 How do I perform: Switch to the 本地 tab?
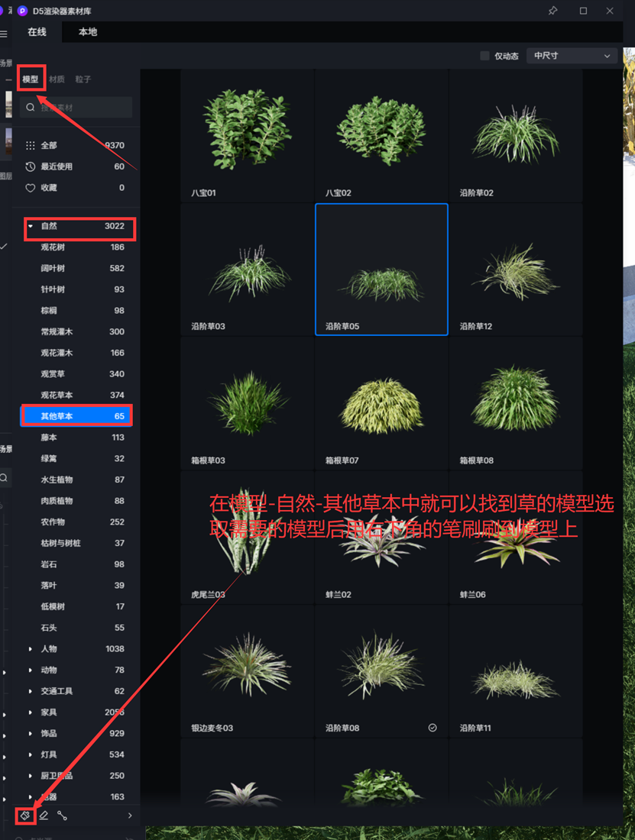(x=88, y=31)
